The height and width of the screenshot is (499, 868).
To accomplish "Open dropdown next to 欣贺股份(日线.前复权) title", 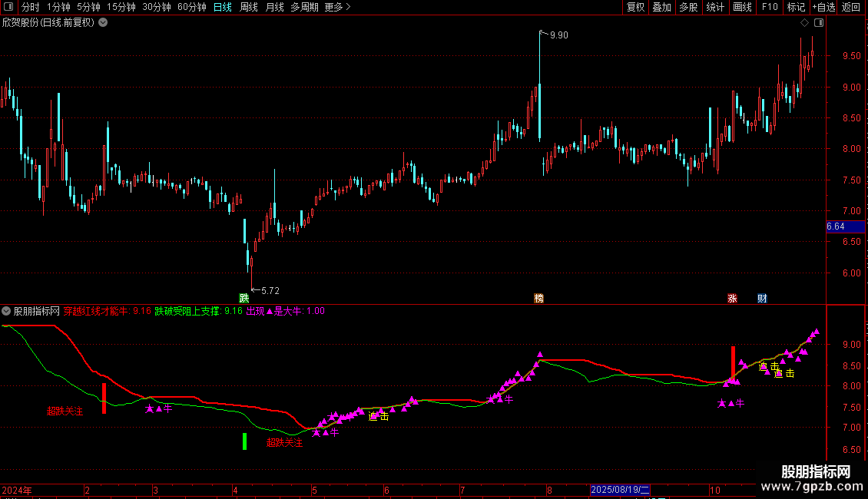I will pyautogui.click(x=103, y=23).
